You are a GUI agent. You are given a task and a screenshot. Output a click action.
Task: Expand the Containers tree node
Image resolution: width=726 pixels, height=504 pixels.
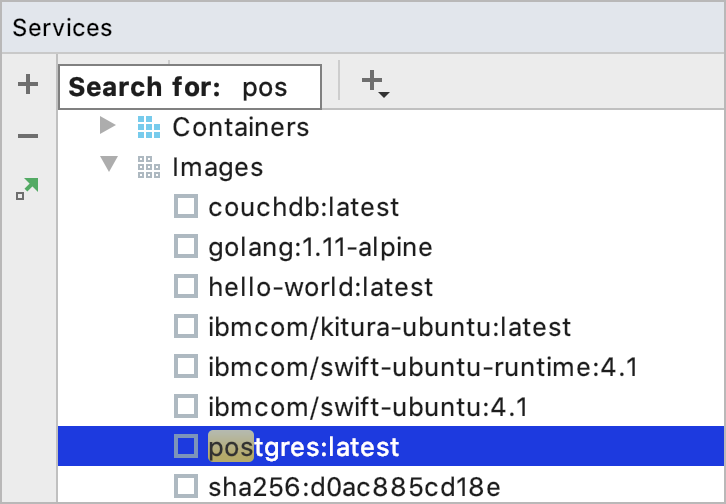coord(108,125)
